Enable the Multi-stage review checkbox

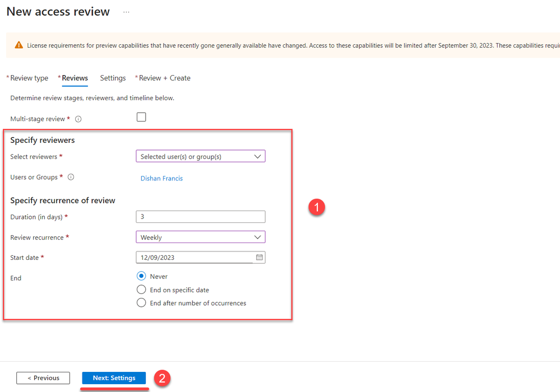[141, 117]
